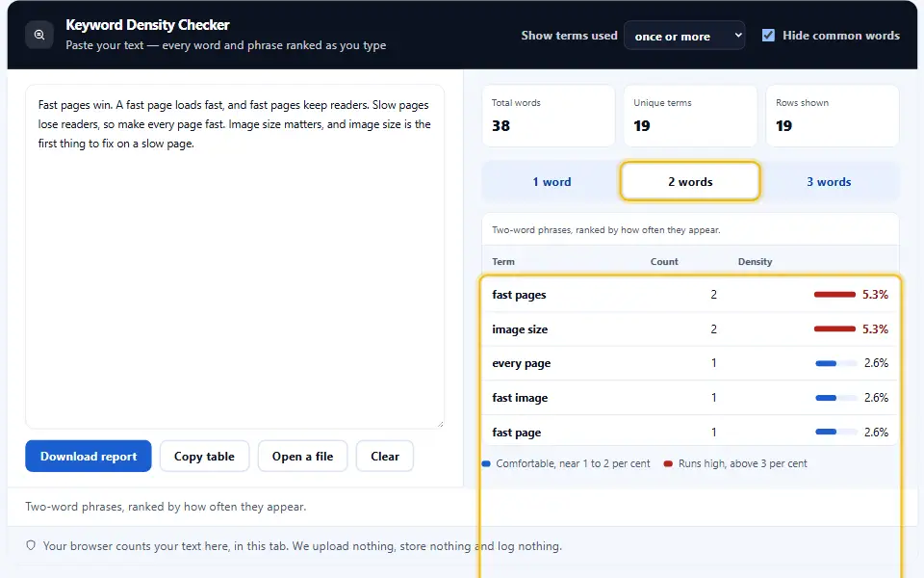
Task: Click the 2.6% density for 'fast image'
Action: click(876, 398)
